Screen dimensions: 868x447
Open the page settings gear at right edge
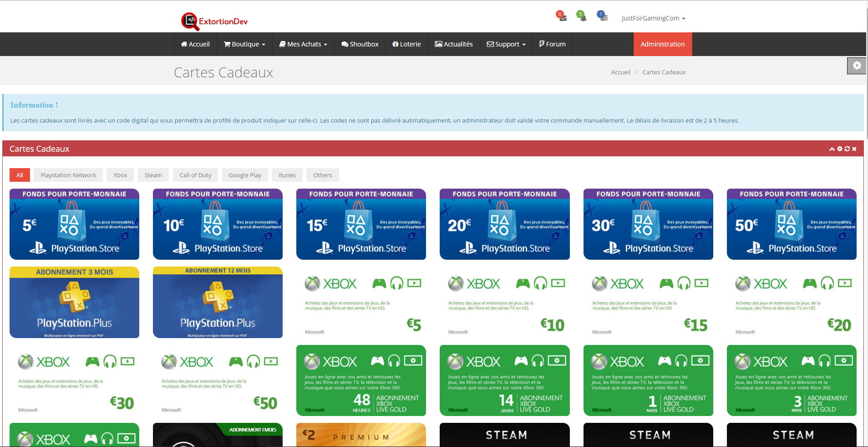[857, 66]
